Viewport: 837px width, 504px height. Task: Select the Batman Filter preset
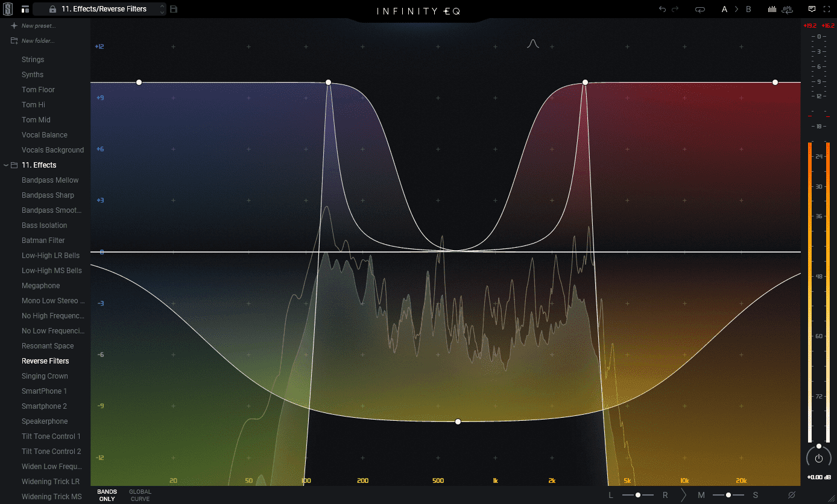click(43, 241)
